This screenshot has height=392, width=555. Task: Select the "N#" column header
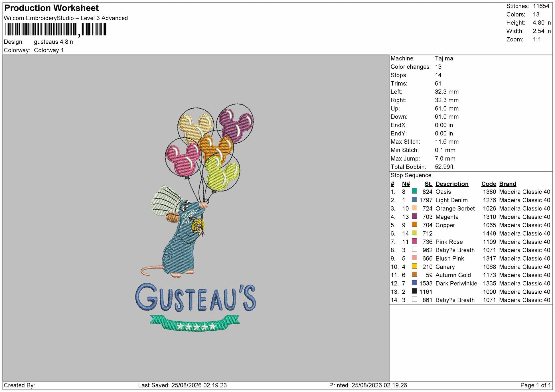click(x=406, y=184)
